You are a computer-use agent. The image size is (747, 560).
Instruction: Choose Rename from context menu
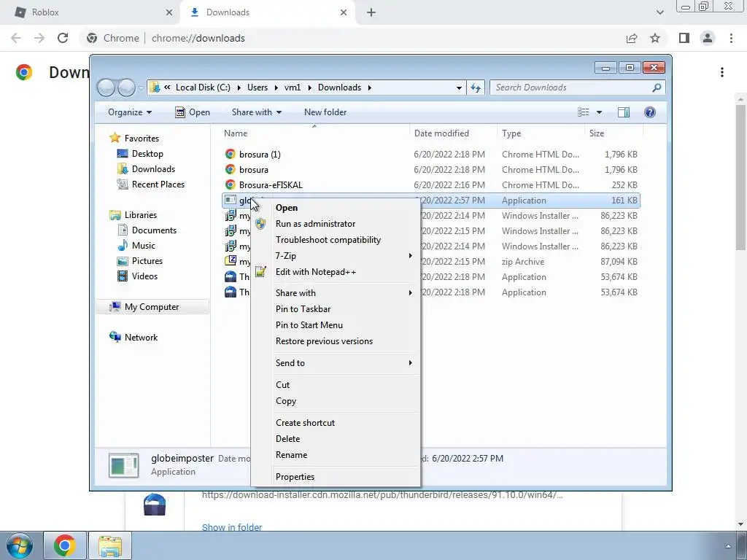point(291,455)
